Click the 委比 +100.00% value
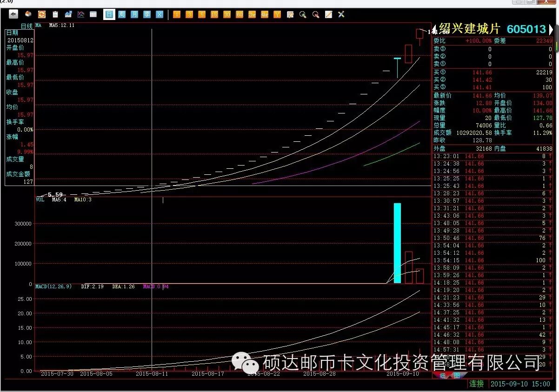The height and width of the screenshot is (392, 559). 479,41
